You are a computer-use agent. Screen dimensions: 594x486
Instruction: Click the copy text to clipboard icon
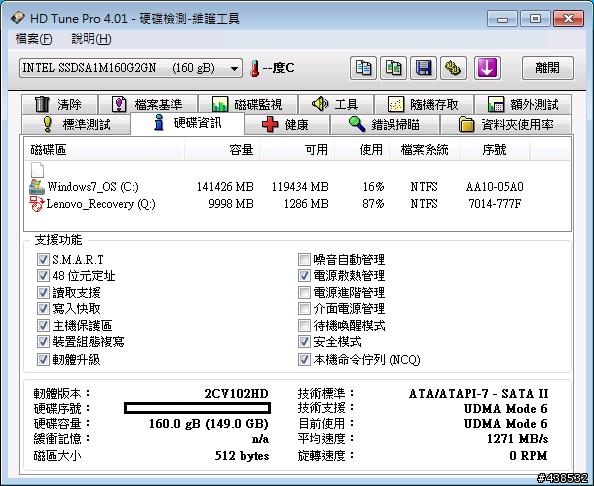click(363, 68)
